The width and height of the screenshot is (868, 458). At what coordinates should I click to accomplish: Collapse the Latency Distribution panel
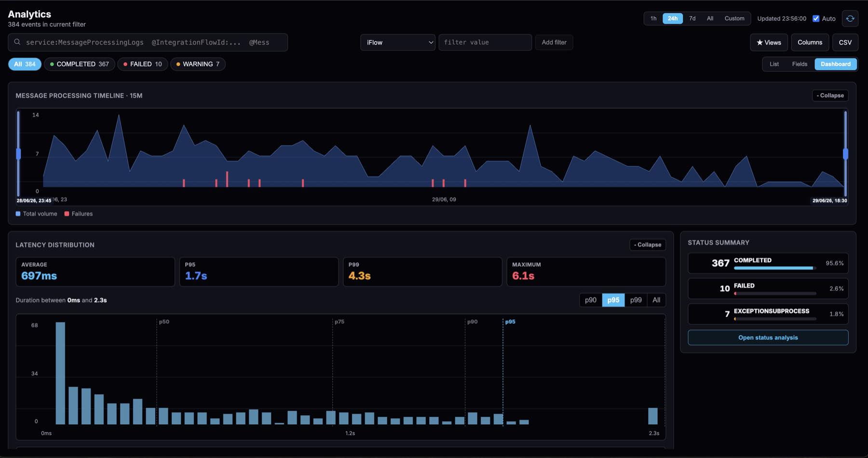(x=648, y=245)
